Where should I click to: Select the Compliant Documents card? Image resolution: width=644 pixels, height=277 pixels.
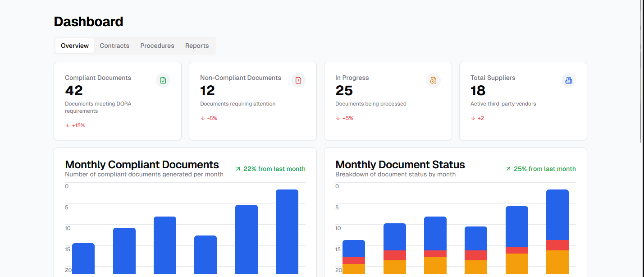pos(117,101)
